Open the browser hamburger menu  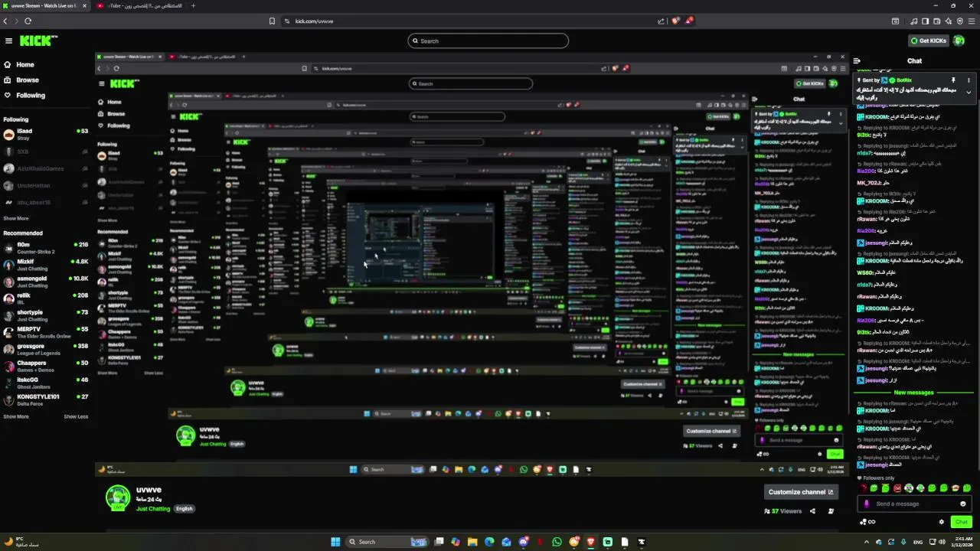click(972, 21)
